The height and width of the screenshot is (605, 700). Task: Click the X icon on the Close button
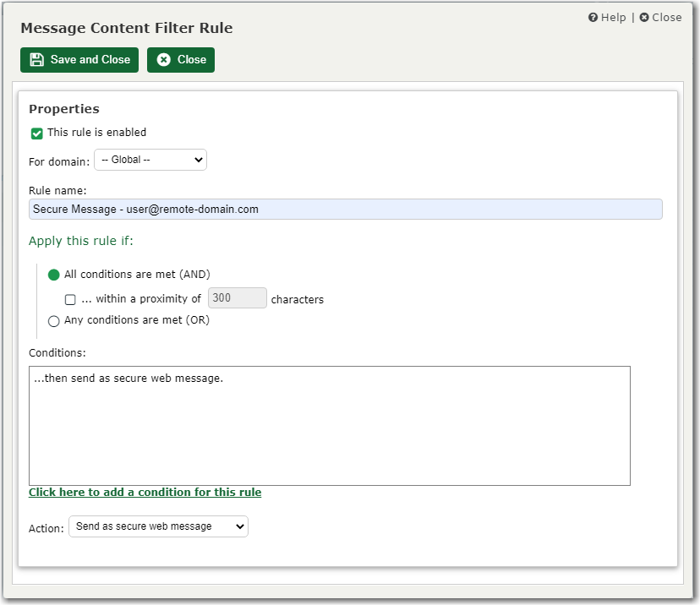click(x=163, y=60)
